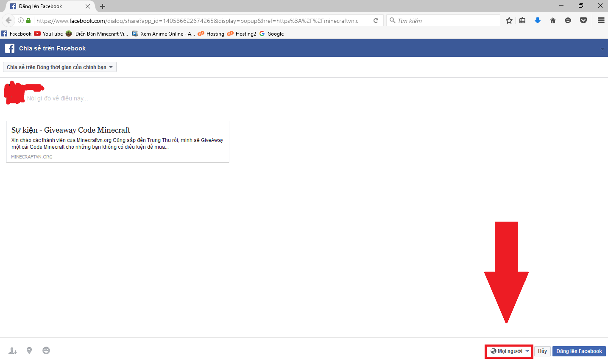This screenshot has height=364, width=608.
Task: Add a location with the pin icon
Action: tap(29, 350)
